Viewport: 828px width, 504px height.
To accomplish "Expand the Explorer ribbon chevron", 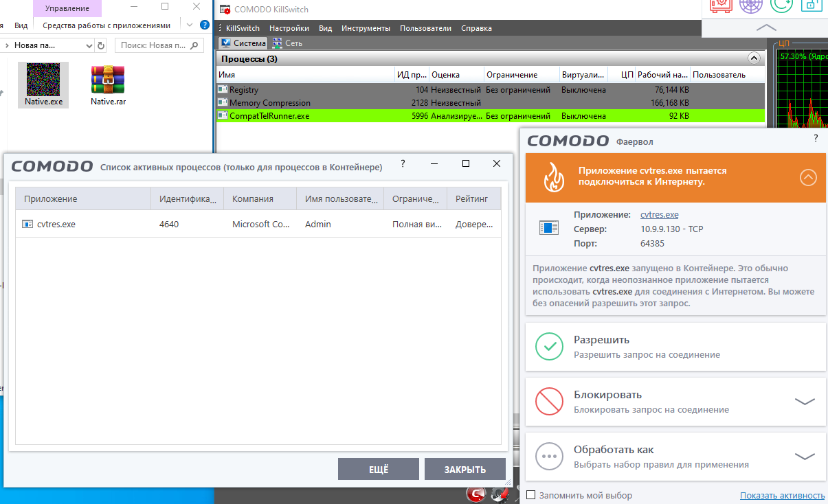I will coord(190,25).
